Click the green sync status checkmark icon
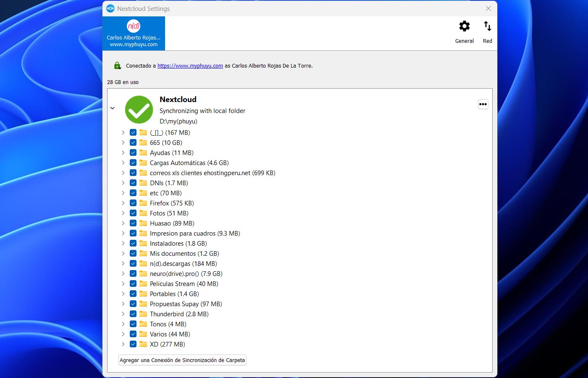 pyautogui.click(x=139, y=110)
